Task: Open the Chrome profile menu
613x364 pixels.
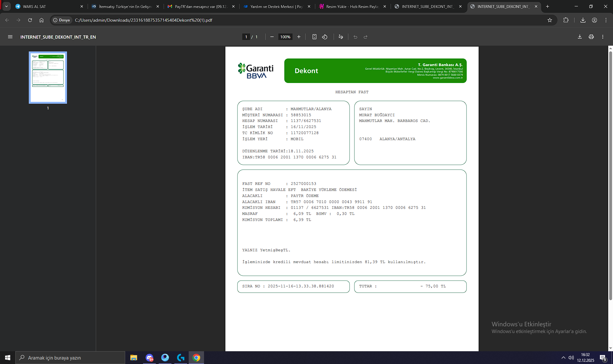Action: coord(594,20)
